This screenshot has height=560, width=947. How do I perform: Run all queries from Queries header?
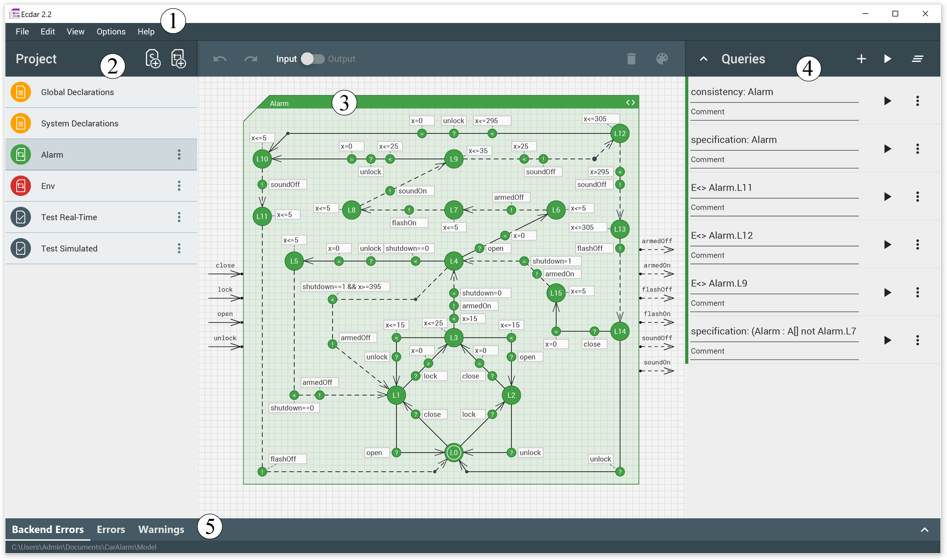click(888, 59)
